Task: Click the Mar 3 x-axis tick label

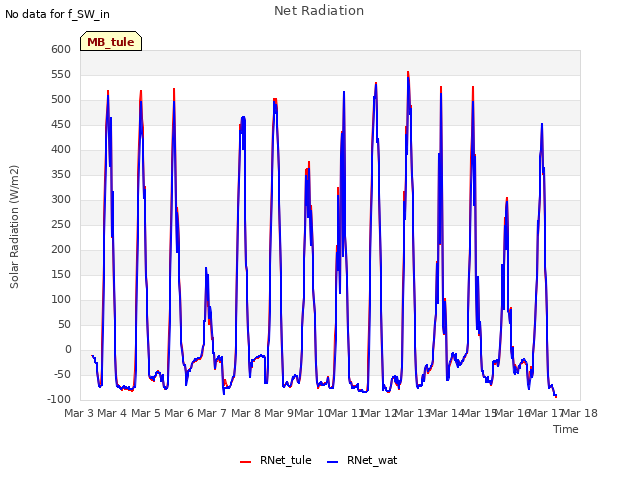Action: [79, 413]
